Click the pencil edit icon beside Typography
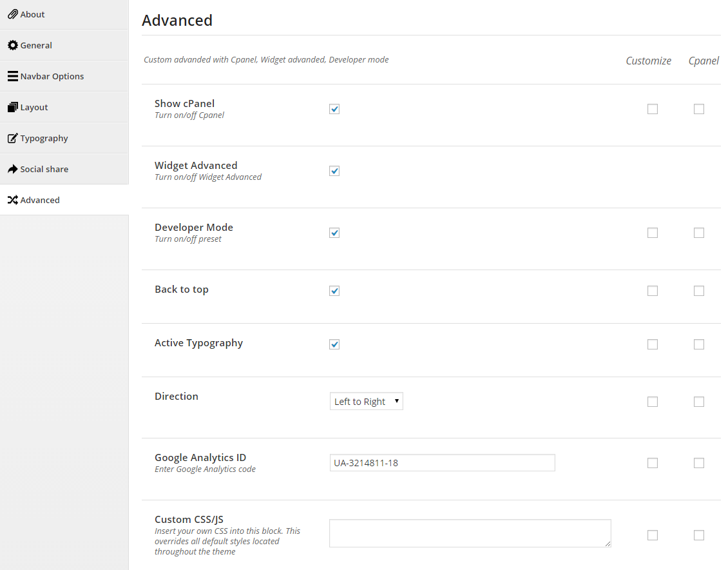The image size is (728, 570). tap(12, 139)
